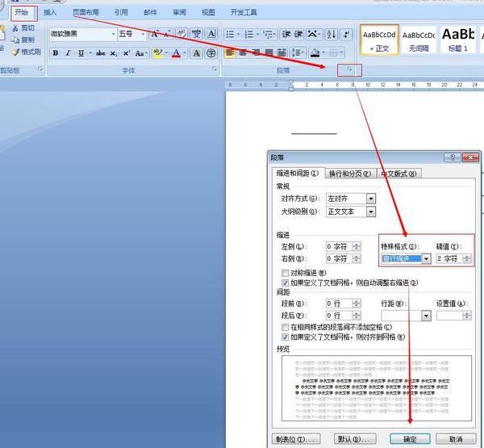
Task: Click the character border (A) icon
Action: (211, 34)
